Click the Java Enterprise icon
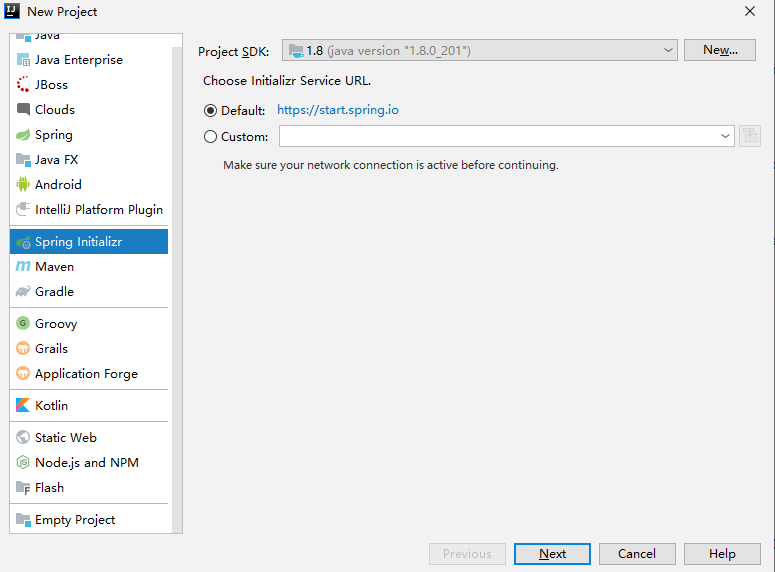 23,60
